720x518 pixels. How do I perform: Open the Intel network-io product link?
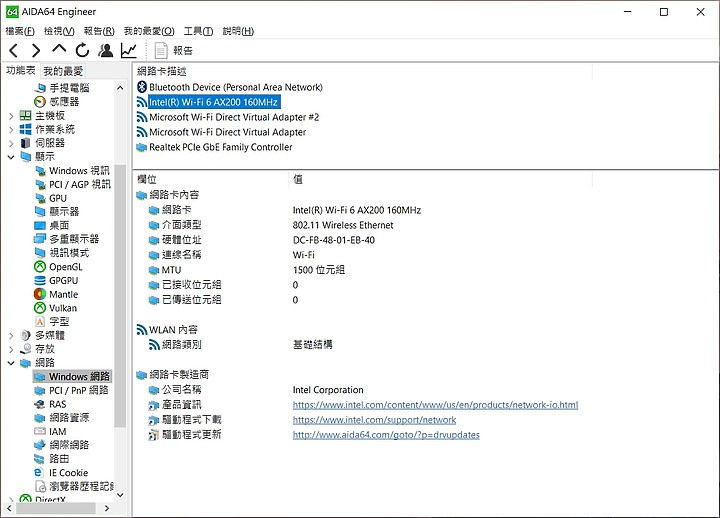(x=435, y=405)
